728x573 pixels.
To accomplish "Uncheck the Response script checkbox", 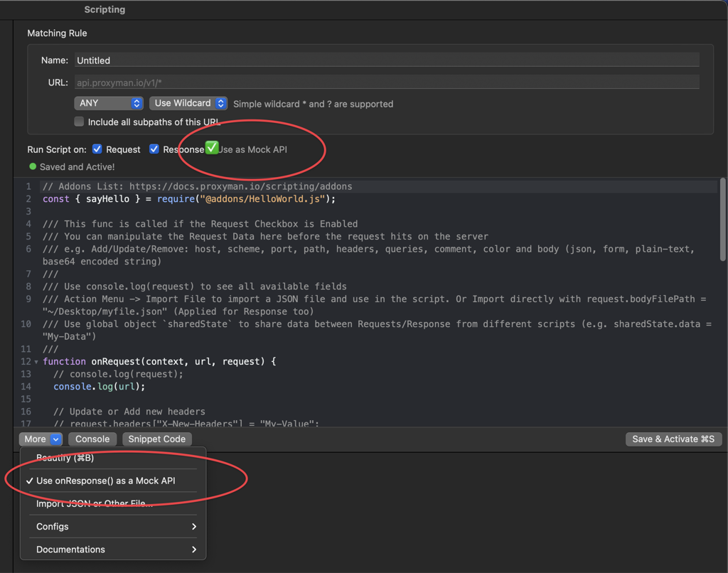I will click(x=154, y=149).
